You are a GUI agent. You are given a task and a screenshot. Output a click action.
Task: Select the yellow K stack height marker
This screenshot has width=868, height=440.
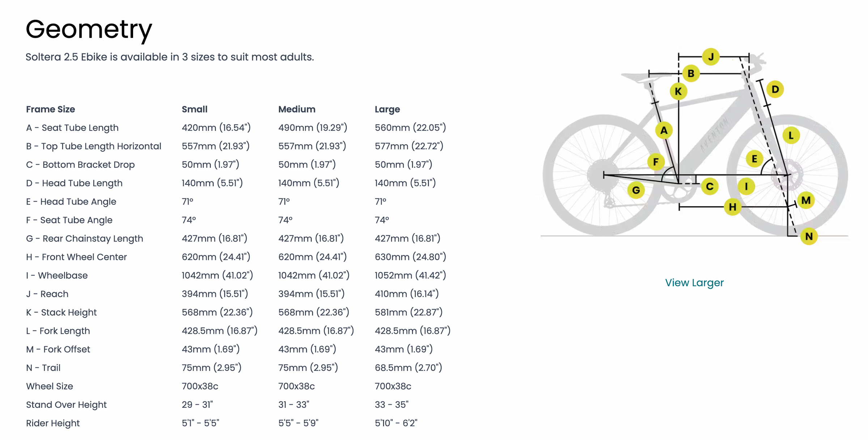(x=678, y=91)
